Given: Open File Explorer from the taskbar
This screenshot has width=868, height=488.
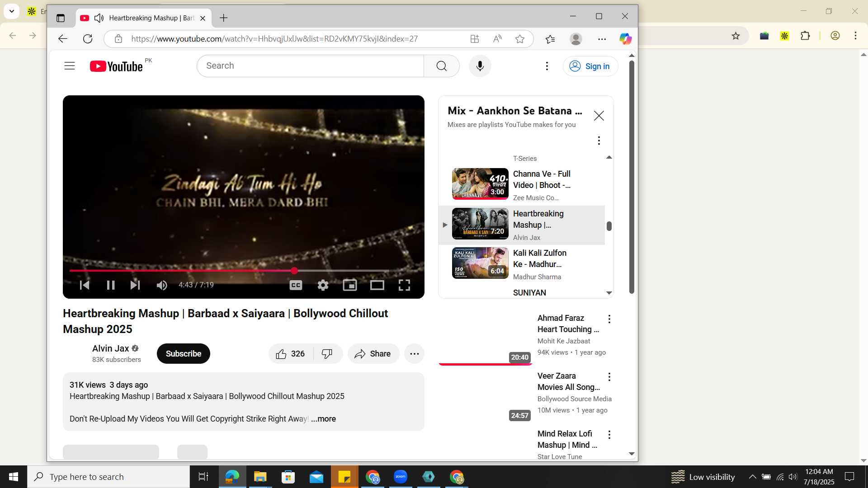Looking at the screenshot, I should point(260,477).
